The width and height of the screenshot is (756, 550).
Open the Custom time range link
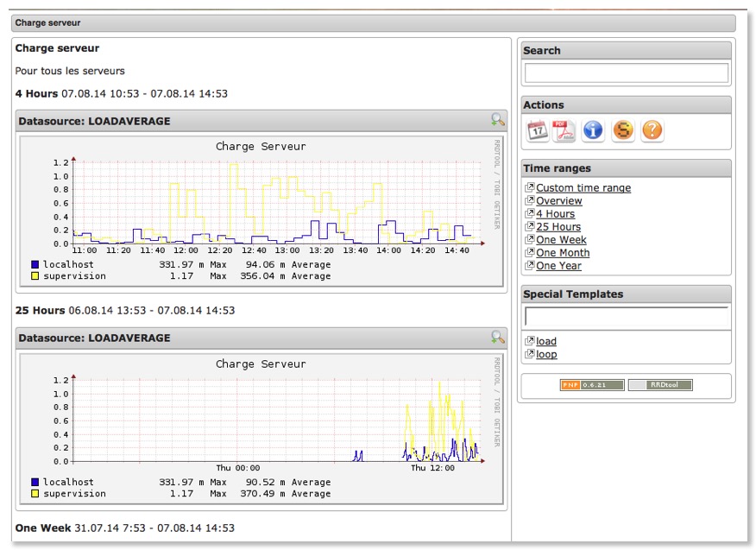tap(583, 188)
